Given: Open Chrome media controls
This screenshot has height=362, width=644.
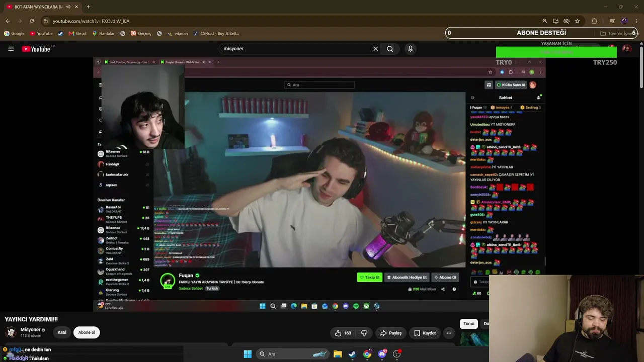Looking at the screenshot, I should click(x=612, y=21).
